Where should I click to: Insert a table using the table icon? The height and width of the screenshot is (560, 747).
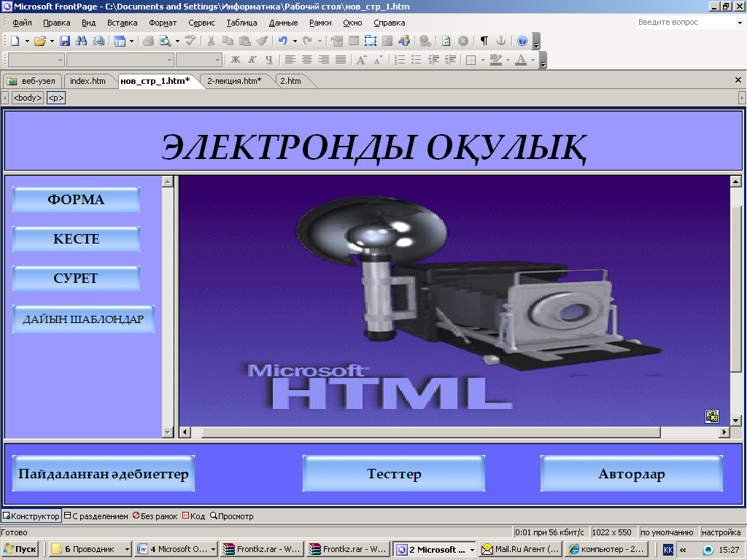tap(354, 41)
